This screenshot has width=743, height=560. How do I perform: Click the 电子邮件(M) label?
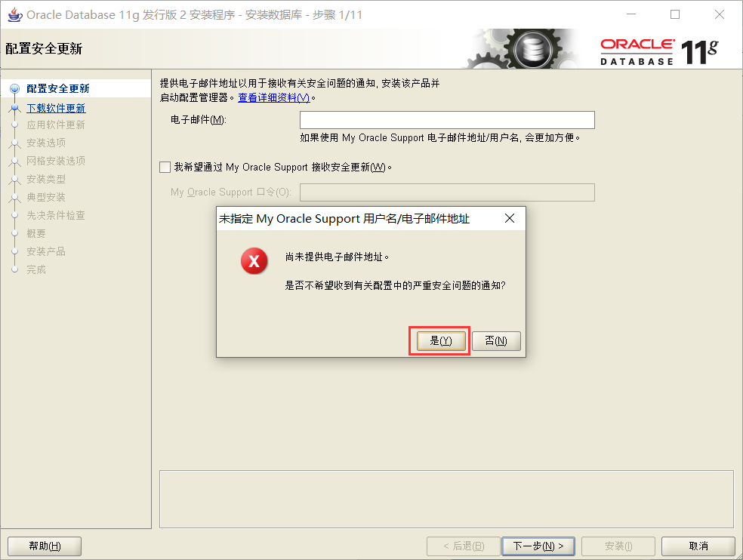coord(199,120)
